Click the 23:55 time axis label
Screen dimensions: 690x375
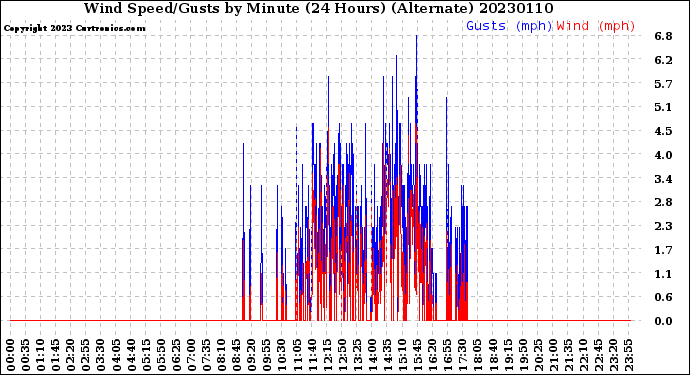[628, 355]
